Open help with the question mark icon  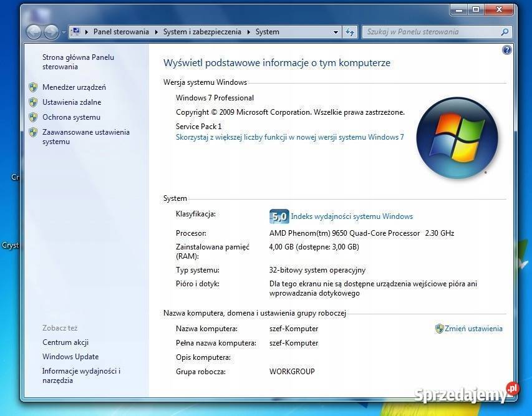pyautogui.click(x=507, y=50)
